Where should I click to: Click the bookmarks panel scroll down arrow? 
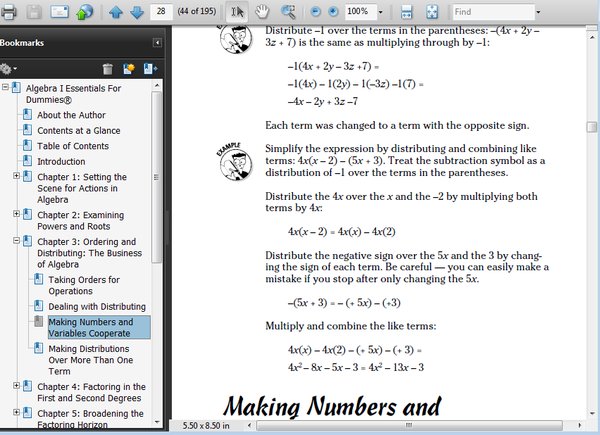[157, 422]
